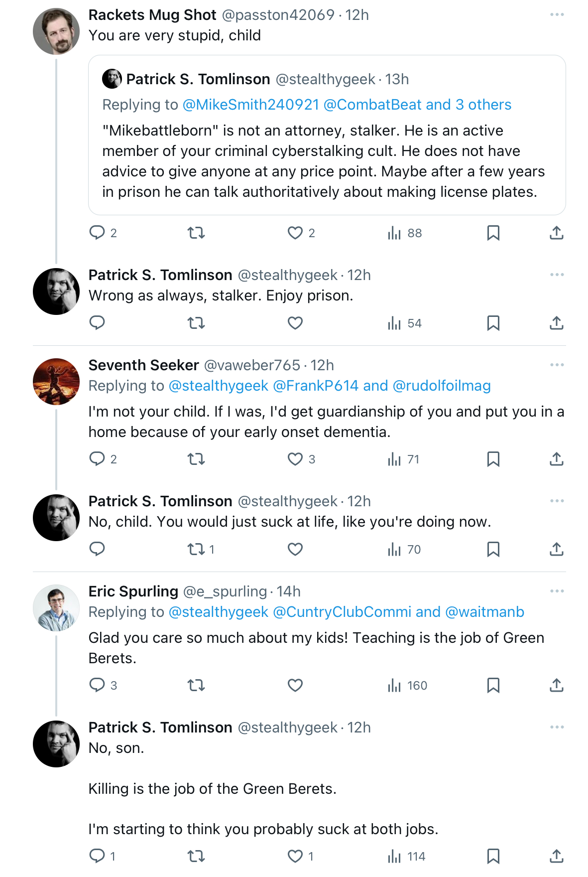Reply to Eric Spurling's Green Berets tweet
This screenshot has height=877, width=588.
[x=97, y=685]
